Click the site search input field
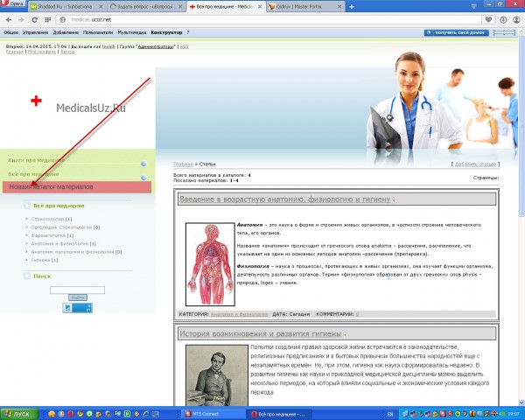 pos(77,290)
